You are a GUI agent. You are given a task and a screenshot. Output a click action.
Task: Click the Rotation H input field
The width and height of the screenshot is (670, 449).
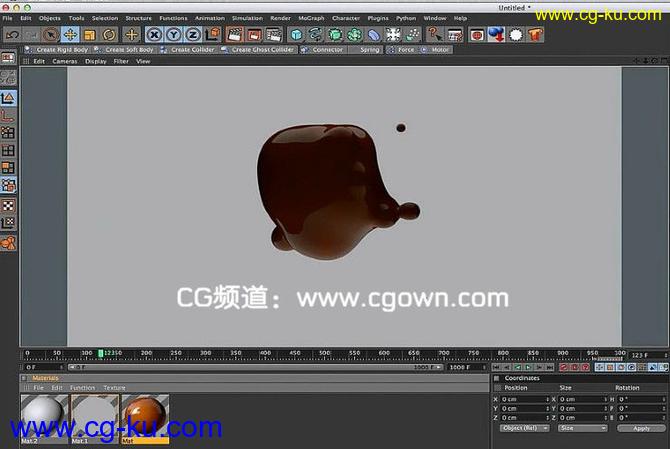[642, 399]
